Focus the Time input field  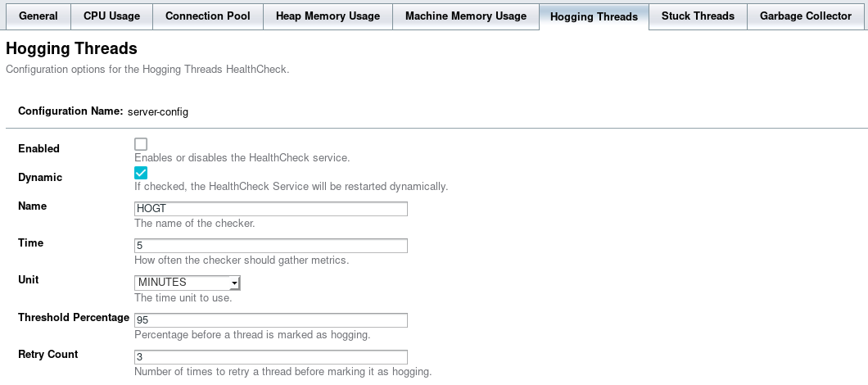tap(270, 246)
